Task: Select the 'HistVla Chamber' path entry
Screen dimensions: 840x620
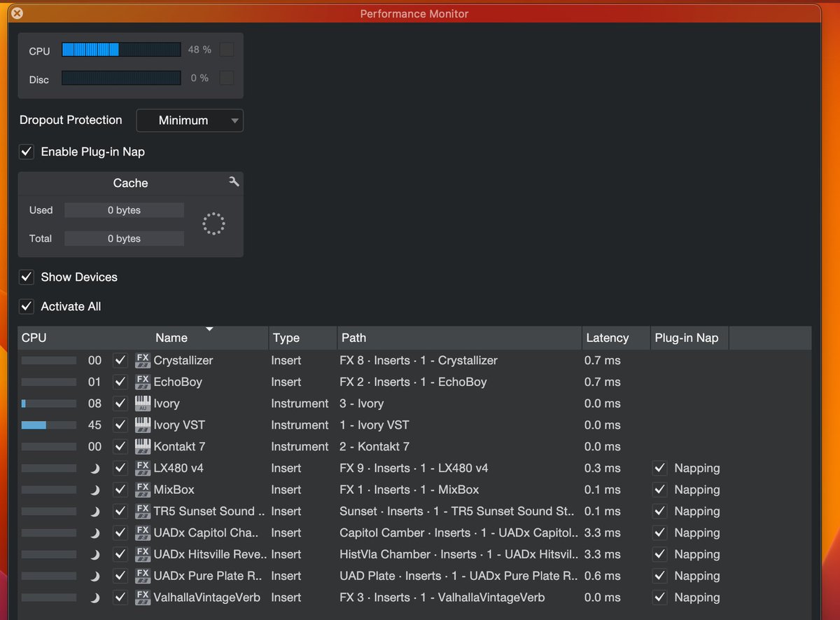Action: click(x=459, y=554)
